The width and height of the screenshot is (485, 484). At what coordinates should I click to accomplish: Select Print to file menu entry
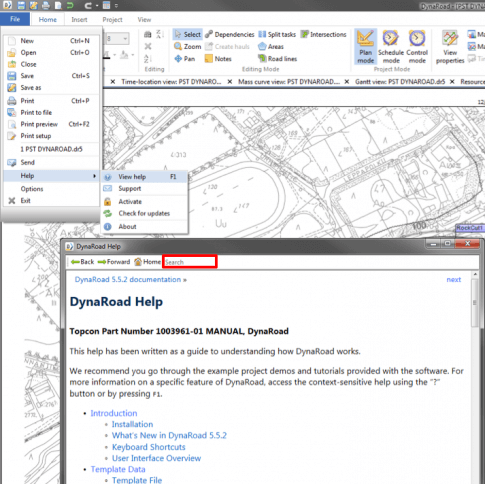[52, 112]
